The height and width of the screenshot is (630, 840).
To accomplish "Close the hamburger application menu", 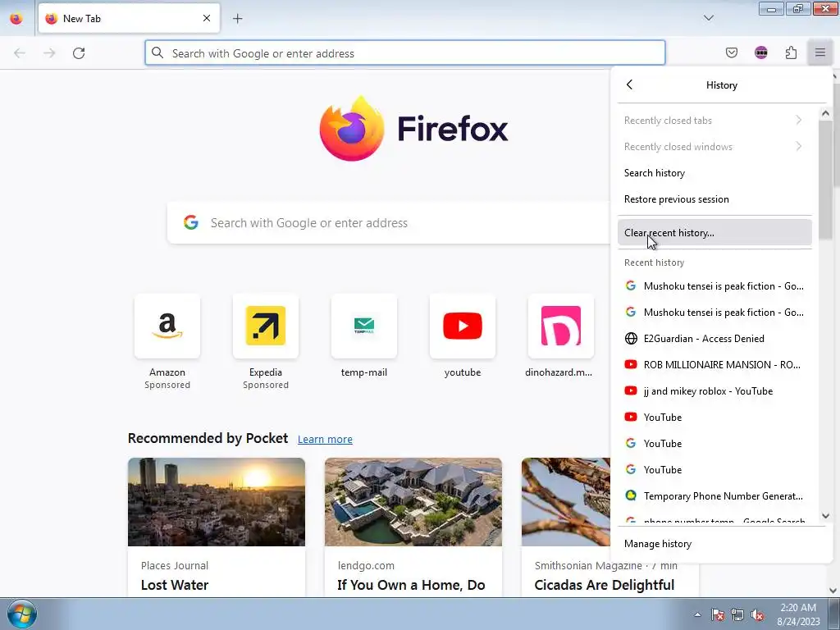I will pos(820,52).
